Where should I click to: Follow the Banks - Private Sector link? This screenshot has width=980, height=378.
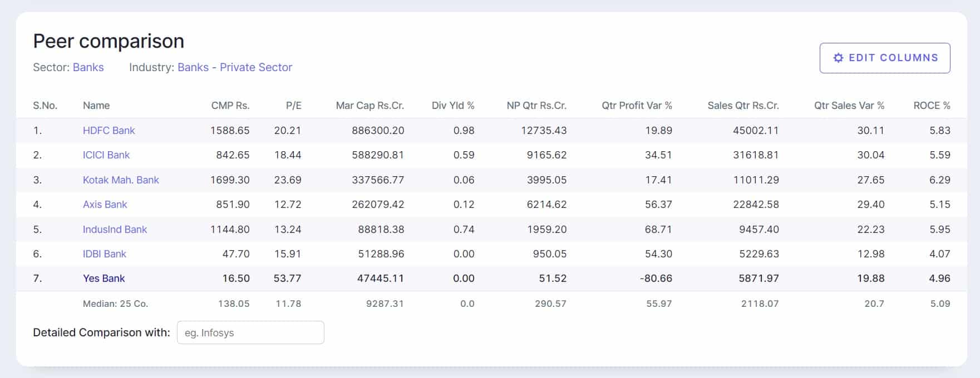click(x=234, y=67)
